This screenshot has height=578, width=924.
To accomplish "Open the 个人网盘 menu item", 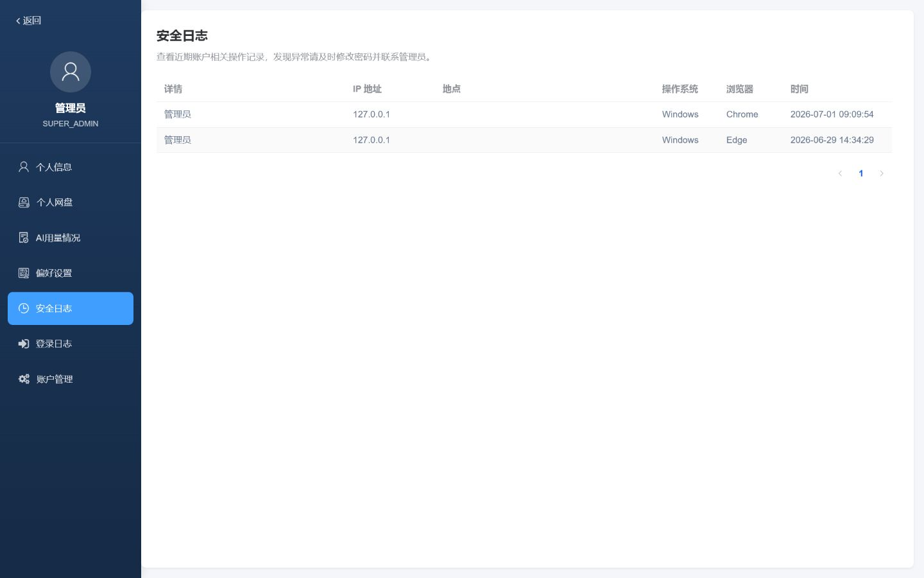I will pos(71,202).
